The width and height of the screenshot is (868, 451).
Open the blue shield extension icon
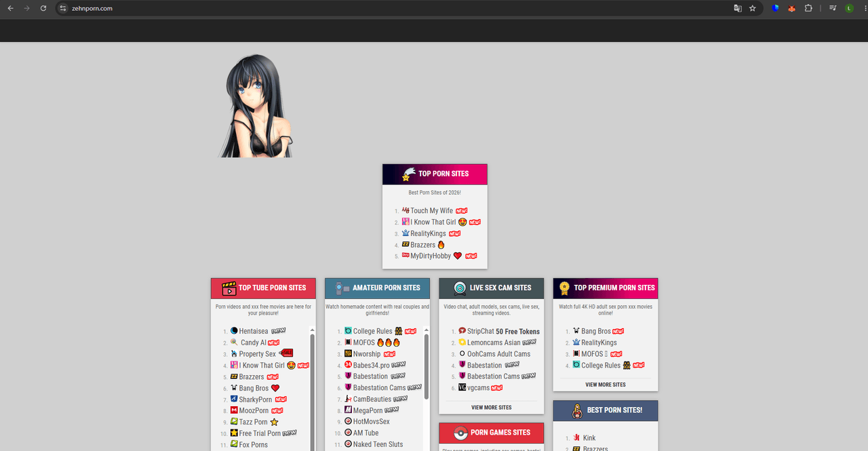776,8
